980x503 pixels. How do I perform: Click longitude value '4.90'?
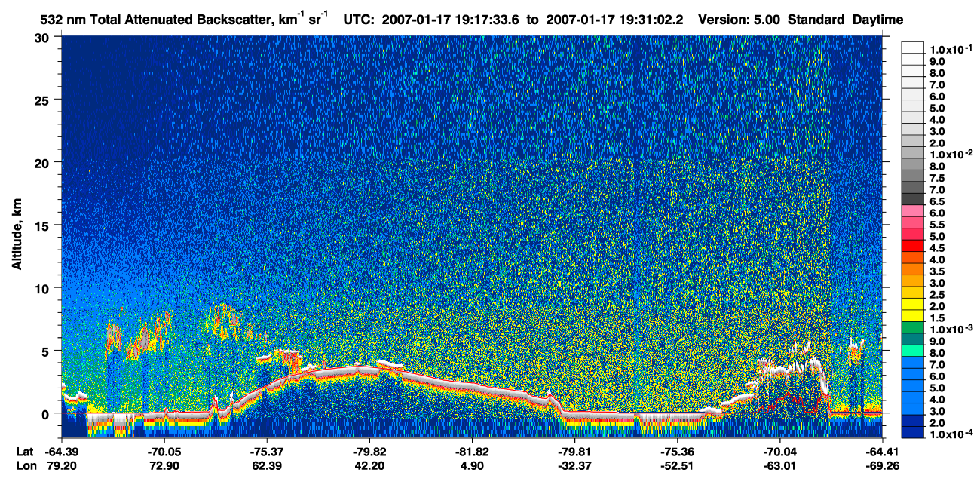click(473, 465)
